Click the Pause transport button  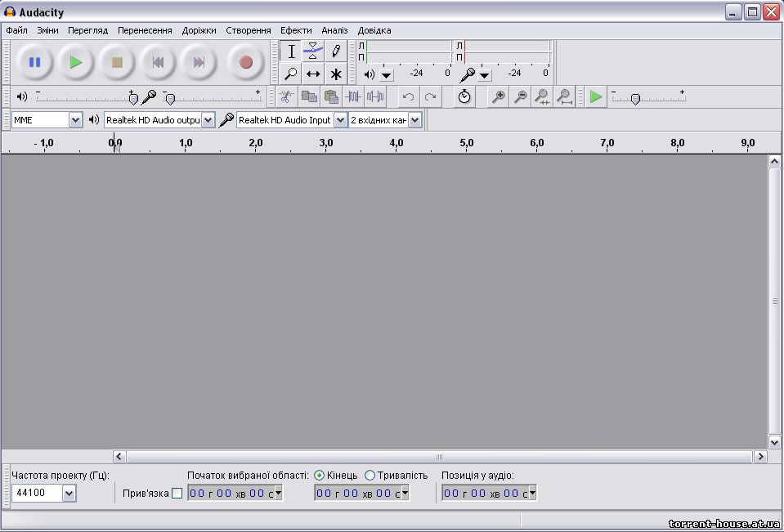(x=34, y=62)
